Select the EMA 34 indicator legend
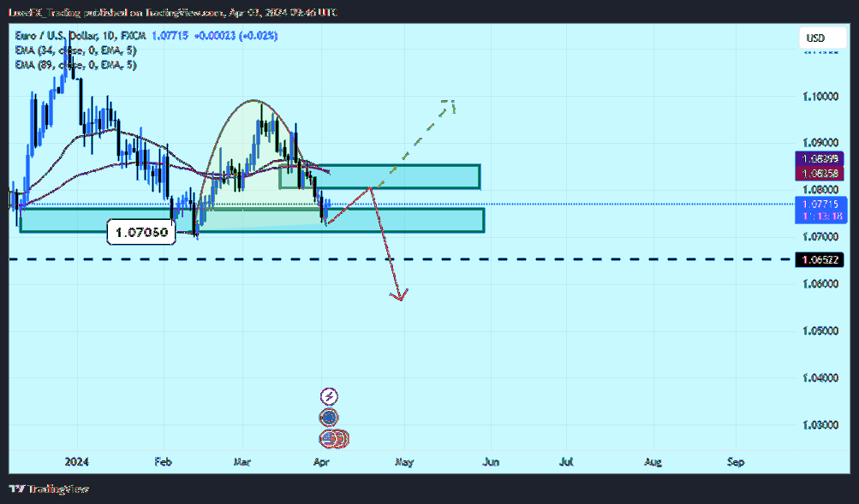 tap(75, 50)
